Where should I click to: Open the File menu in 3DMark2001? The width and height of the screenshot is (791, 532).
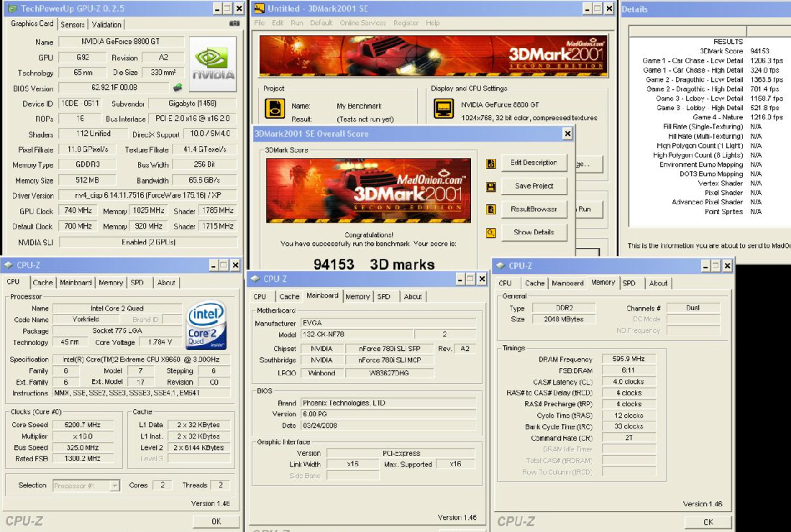click(260, 23)
